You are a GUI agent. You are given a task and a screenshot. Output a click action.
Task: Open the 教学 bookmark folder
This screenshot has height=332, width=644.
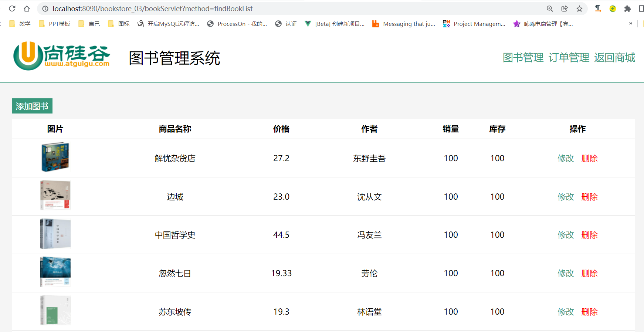coord(20,24)
